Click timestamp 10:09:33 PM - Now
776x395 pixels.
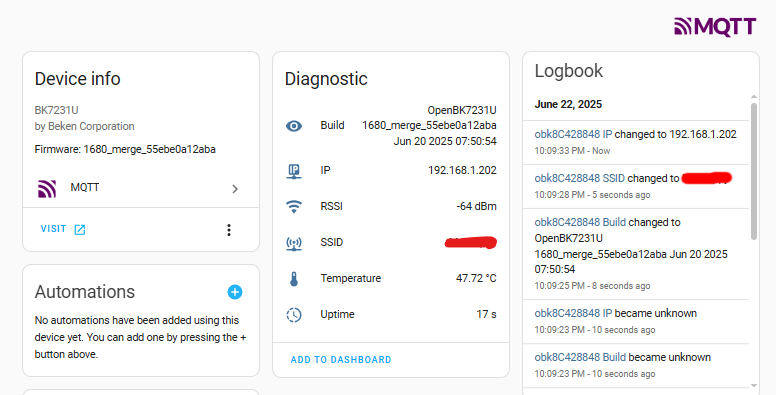click(x=572, y=151)
